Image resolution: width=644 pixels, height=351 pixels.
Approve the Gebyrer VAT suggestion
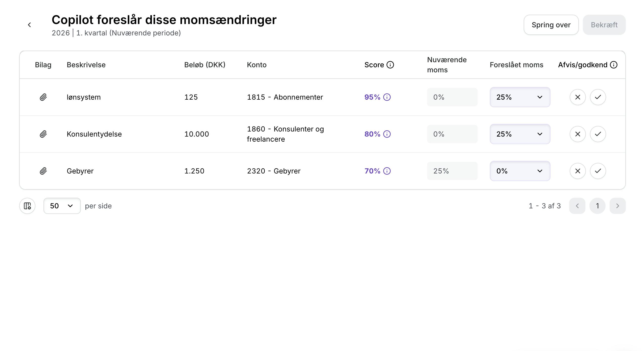coord(598,171)
